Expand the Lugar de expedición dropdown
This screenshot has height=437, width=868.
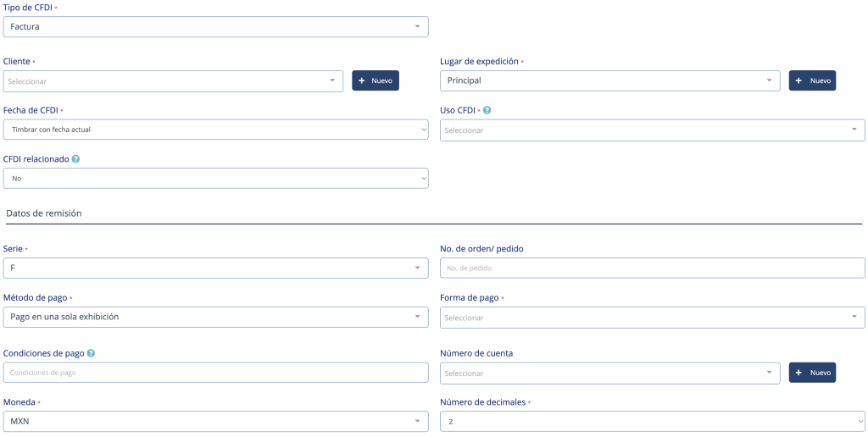pyautogui.click(x=609, y=80)
